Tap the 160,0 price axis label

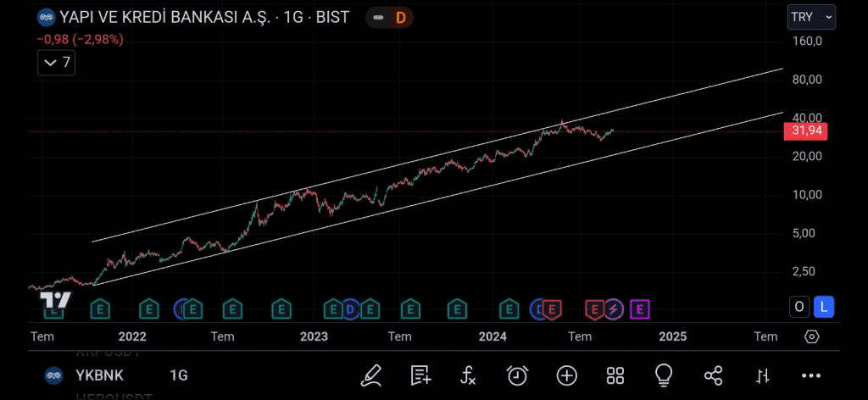click(x=808, y=42)
